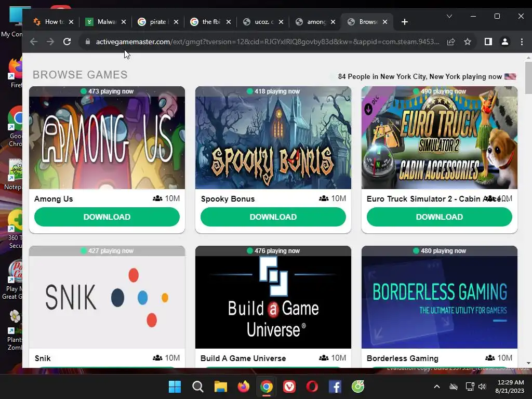Click the address bar URL
Image resolution: width=532 pixels, height=399 pixels.
(x=268, y=42)
